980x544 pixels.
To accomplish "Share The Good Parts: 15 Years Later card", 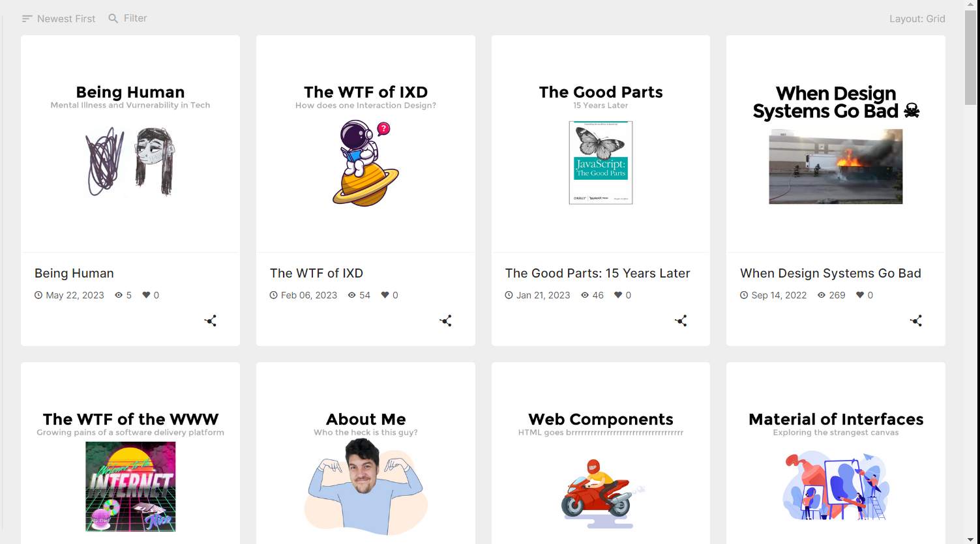I will click(681, 321).
